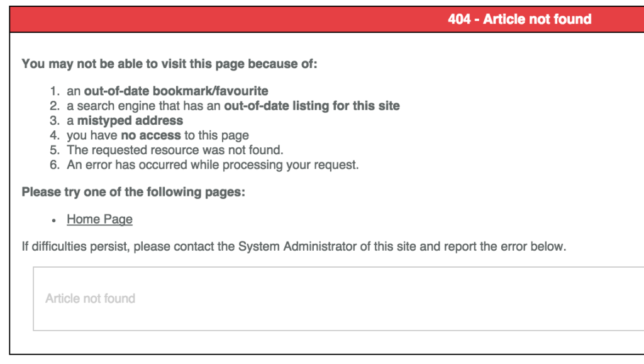Click the "mistyped address" bold text
Viewport: 644px width, 364px height.
click(x=130, y=120)
